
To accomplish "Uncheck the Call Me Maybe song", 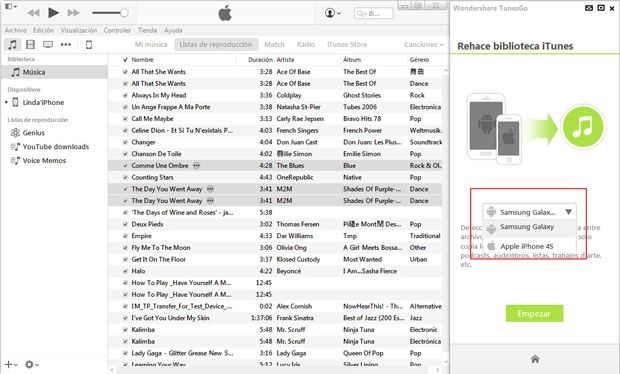I will (125, 119).
